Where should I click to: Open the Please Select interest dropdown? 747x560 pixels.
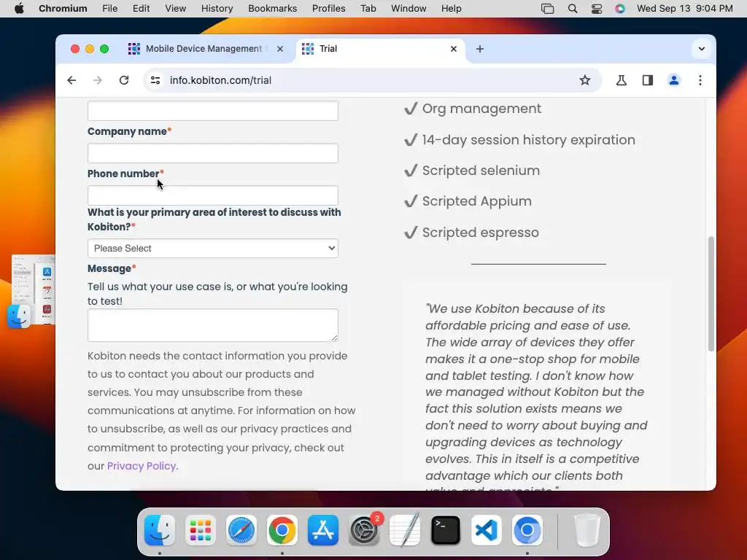tap(213, 248)
